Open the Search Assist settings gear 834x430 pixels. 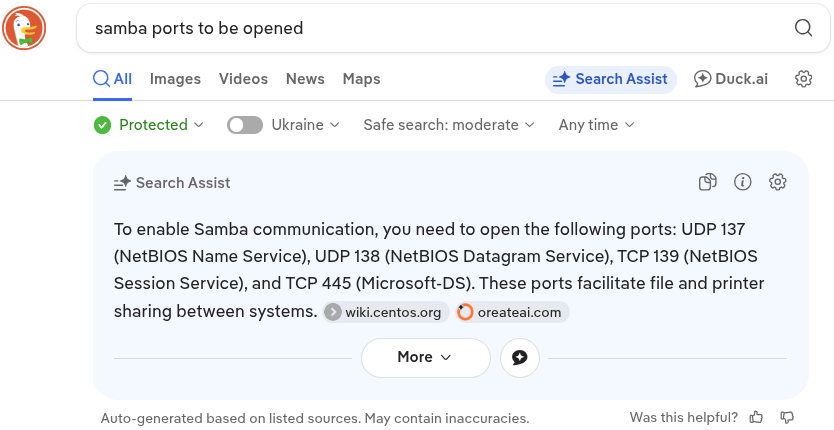pos(778,182)
